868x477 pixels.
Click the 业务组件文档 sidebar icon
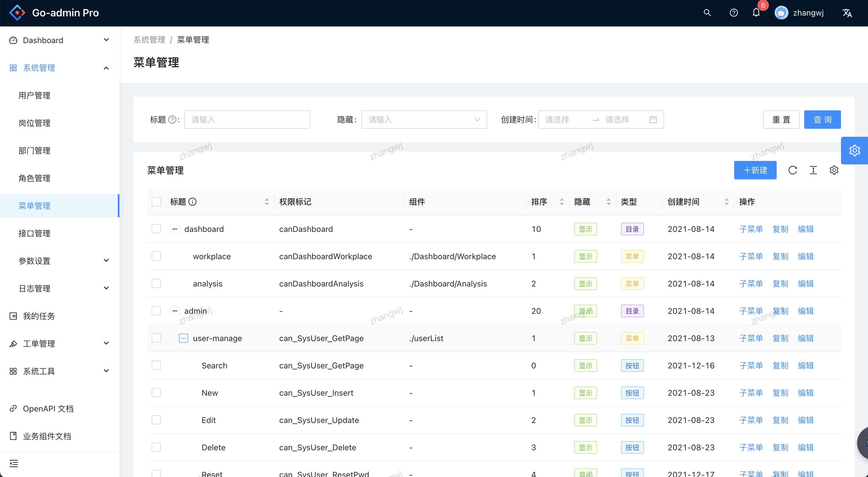(x=13, y=436)
